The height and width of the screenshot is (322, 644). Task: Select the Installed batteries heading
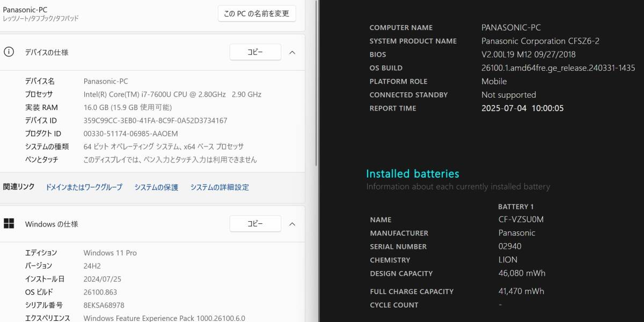pyautogui.click(x=413, y=174)
